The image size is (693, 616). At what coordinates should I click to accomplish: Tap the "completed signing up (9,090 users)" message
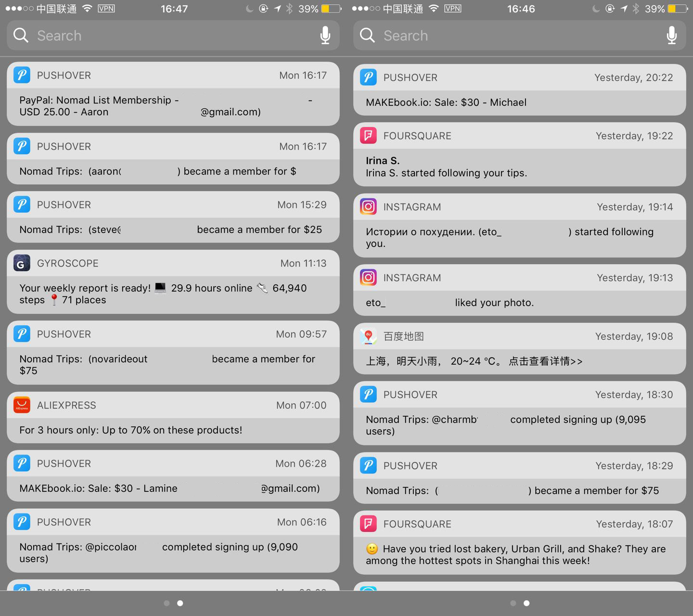coord(159,553)
